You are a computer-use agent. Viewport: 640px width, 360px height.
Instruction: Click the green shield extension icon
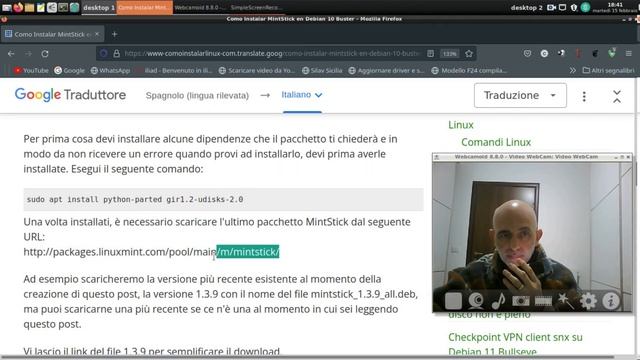611,53
